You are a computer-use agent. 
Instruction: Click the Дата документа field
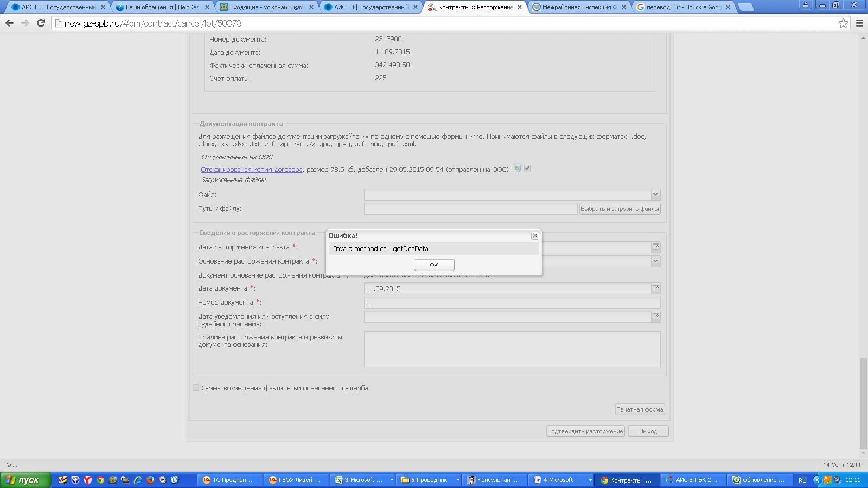click(x=507, y=288)
